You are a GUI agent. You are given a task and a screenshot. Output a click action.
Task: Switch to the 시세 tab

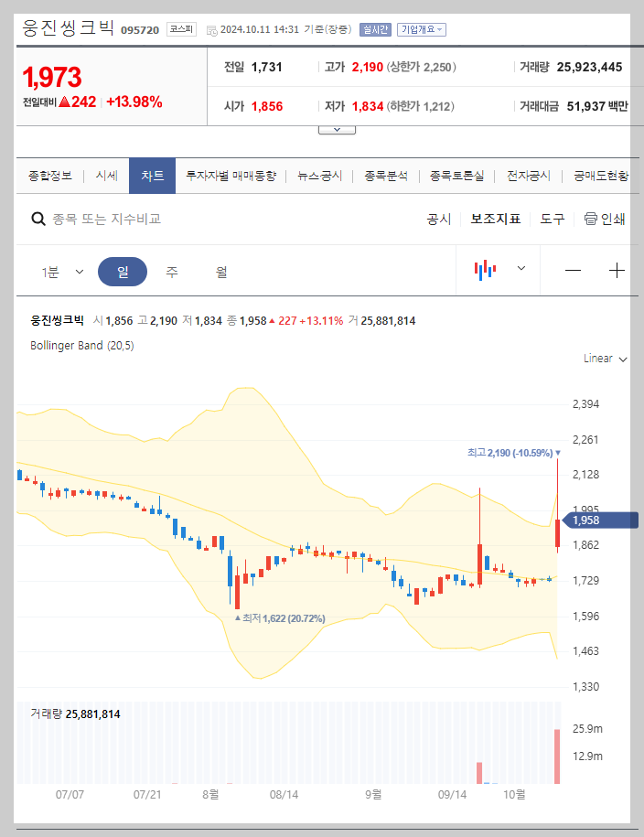coord(104,175)
